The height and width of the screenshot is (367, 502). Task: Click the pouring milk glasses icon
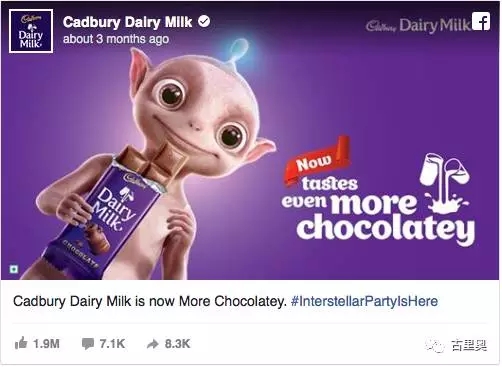pyautogui.click(x=445, y=182)
